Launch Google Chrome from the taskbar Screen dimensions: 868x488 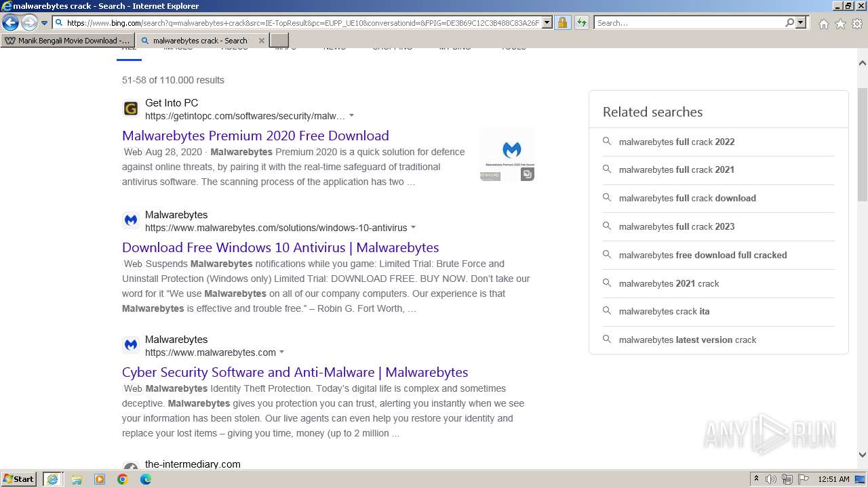[x=123, y=479]
